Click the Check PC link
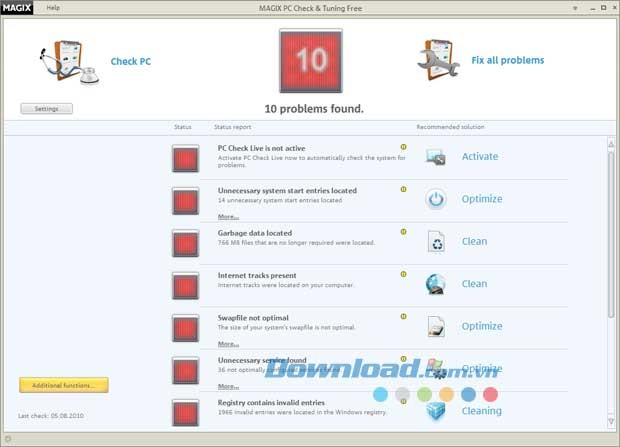 [x=130, y=61]
